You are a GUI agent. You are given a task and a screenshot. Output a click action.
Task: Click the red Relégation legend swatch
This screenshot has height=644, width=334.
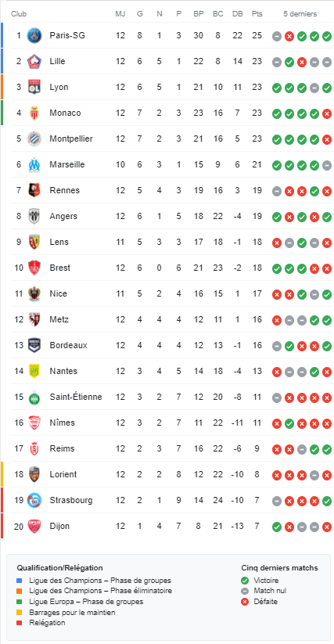click(19, 623)
